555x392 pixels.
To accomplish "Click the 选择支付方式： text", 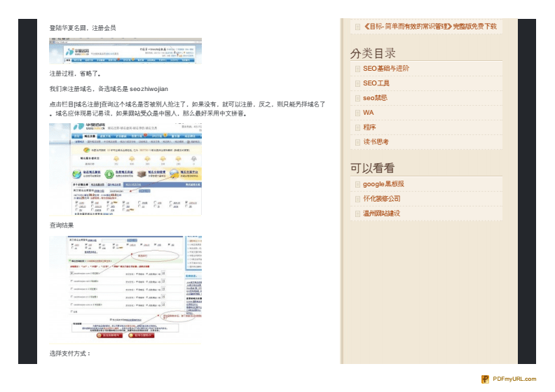I will (70, 353).
